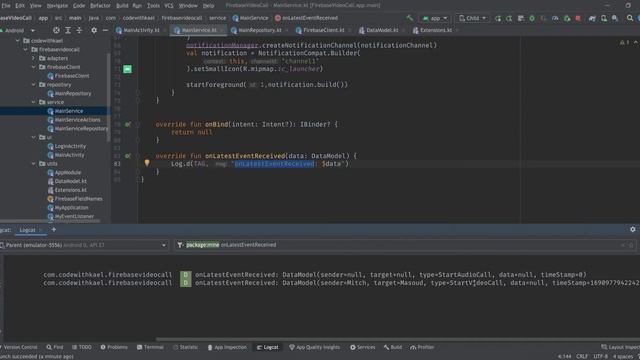Open the Build menu
The width and height of the screenshot is (640, 360).
(x=122, y=6)
